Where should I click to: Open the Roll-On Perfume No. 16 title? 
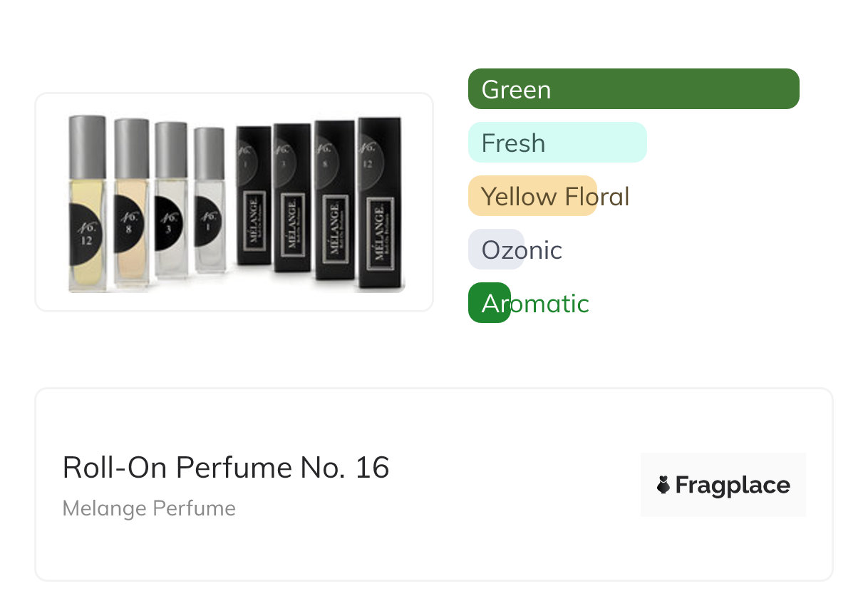click(x=226, y=468)
